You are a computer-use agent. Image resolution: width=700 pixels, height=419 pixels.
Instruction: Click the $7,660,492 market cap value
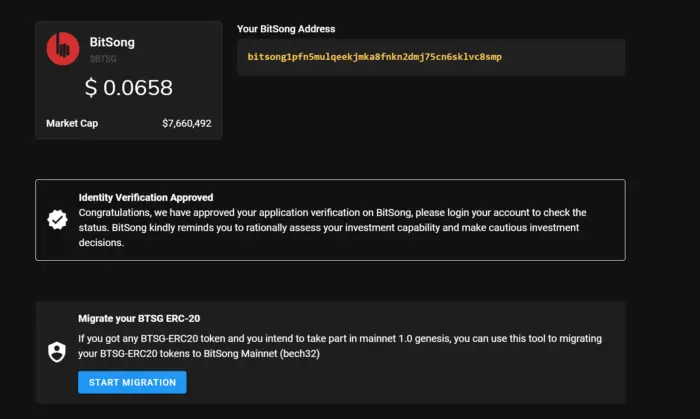coord(187,124)
